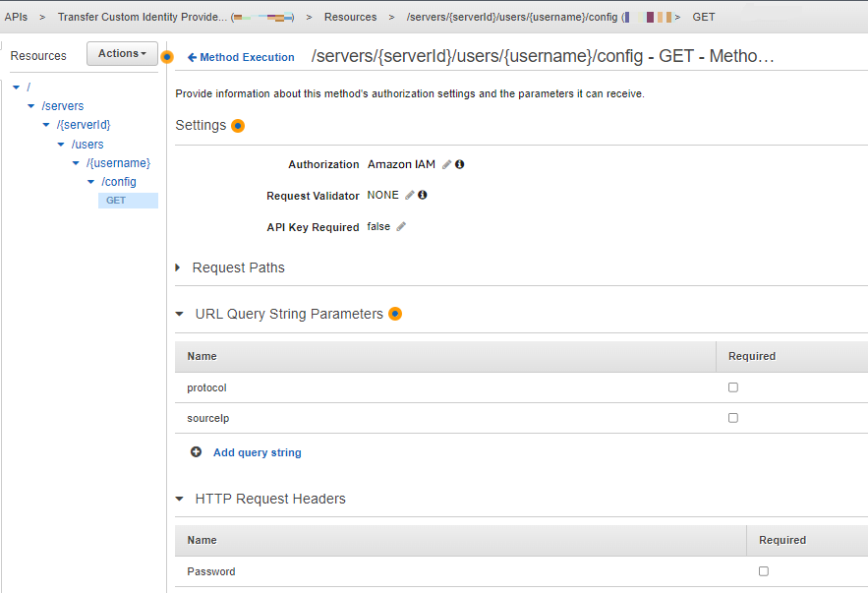Open Resources breadcrumb item

pyautogui.click(x=350, y=18)
